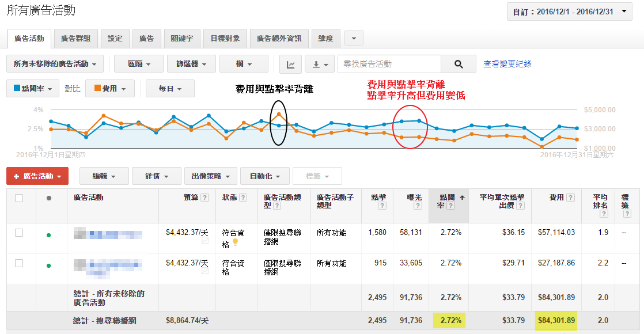This screenshot has height=334, width=644.
Task: Click help icon under 曝光 column
Action: [418, 206]
